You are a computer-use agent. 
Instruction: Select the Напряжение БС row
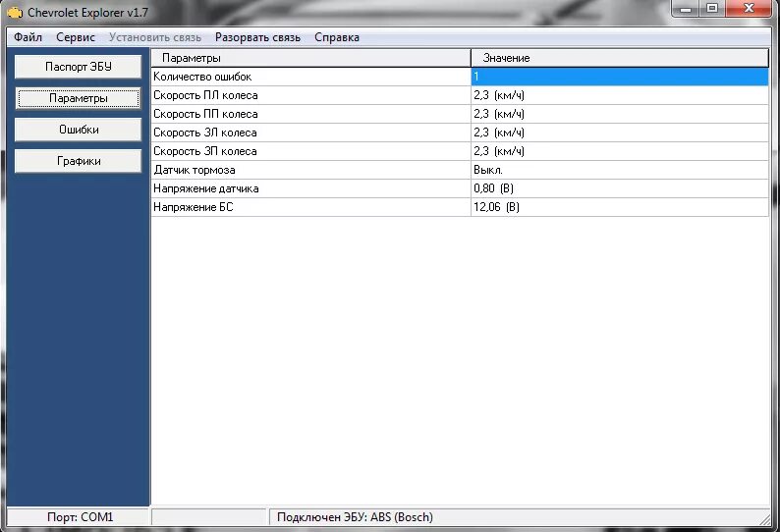pyautogui.click(x=460, y=207)
